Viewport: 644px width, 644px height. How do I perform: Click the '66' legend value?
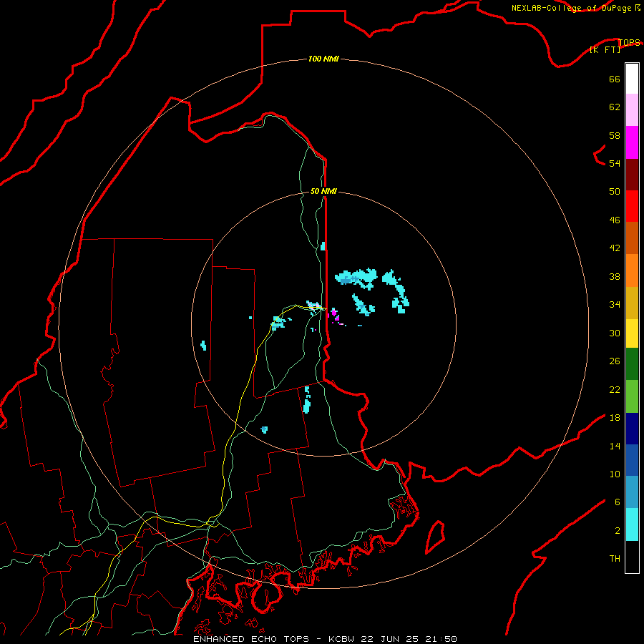[x=615, y=79]
